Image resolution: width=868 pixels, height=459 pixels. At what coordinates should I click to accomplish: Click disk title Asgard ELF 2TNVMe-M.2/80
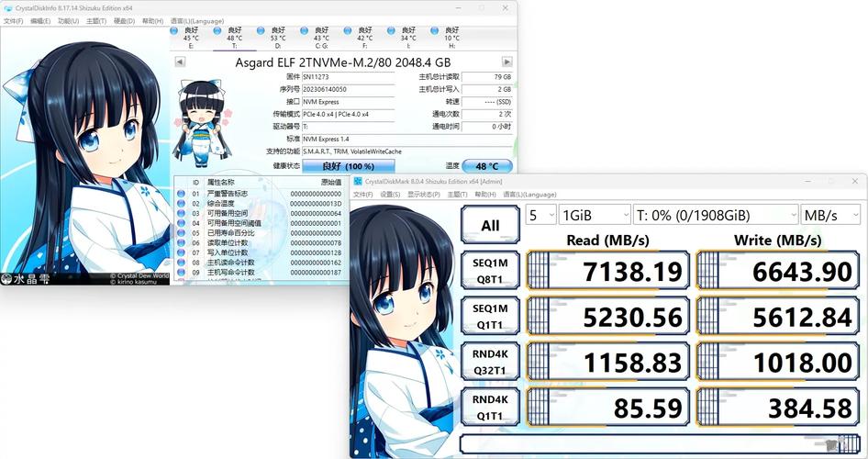tap(342, 62)
